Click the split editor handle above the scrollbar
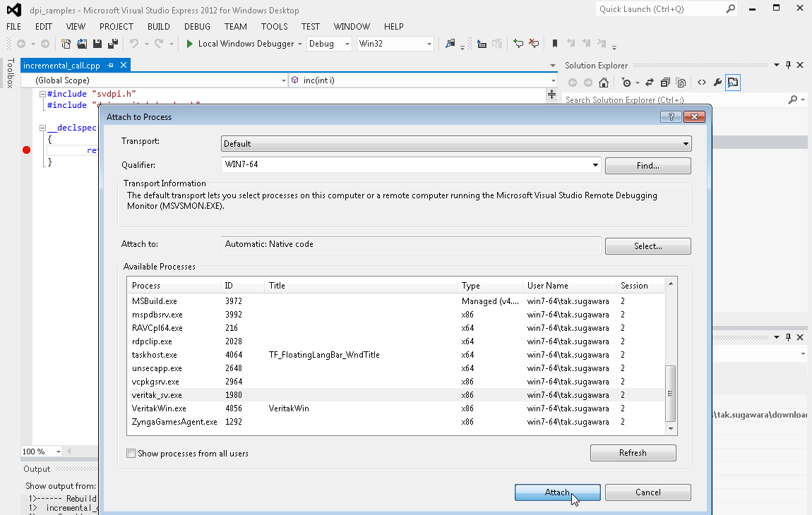 [x=551, y=95]
